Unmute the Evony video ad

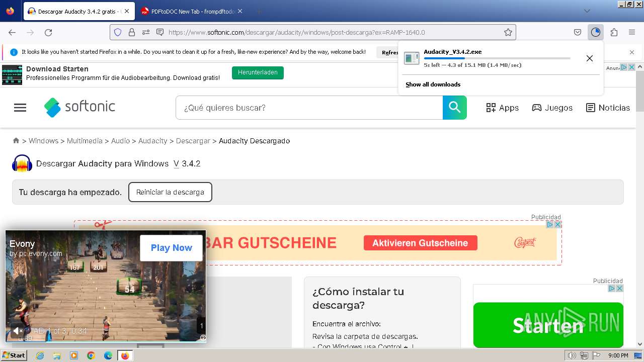click(x=17, y=330)
